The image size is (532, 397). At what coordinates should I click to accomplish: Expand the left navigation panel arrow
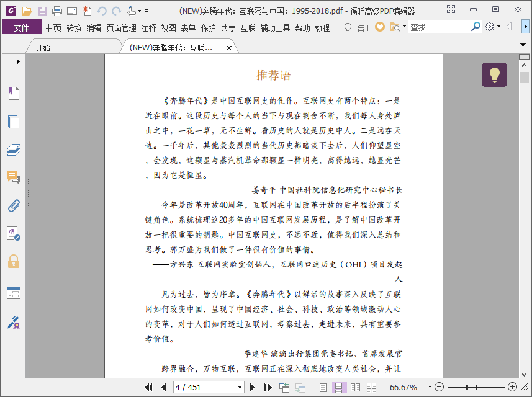pyautogui.click(x=18, y=61)
